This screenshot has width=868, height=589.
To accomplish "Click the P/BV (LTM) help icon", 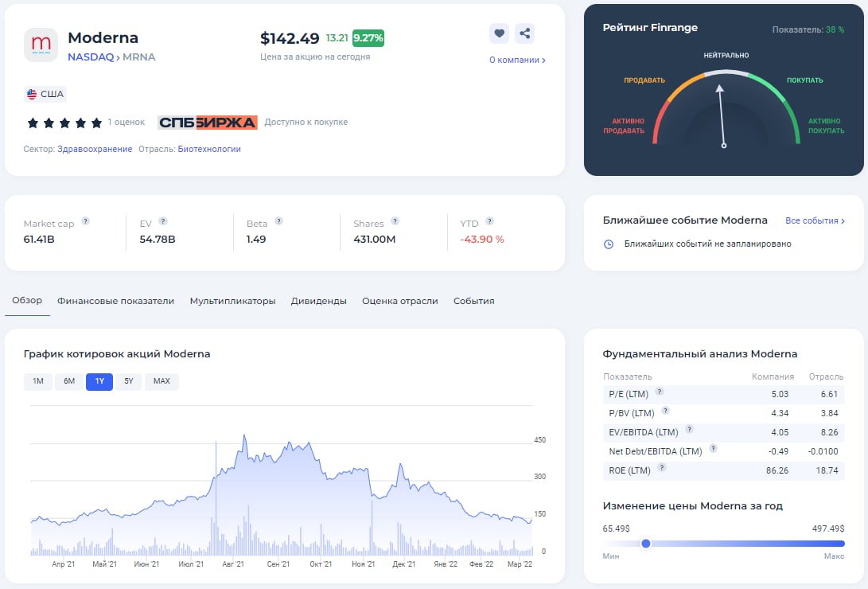I will tap(665, 410).
